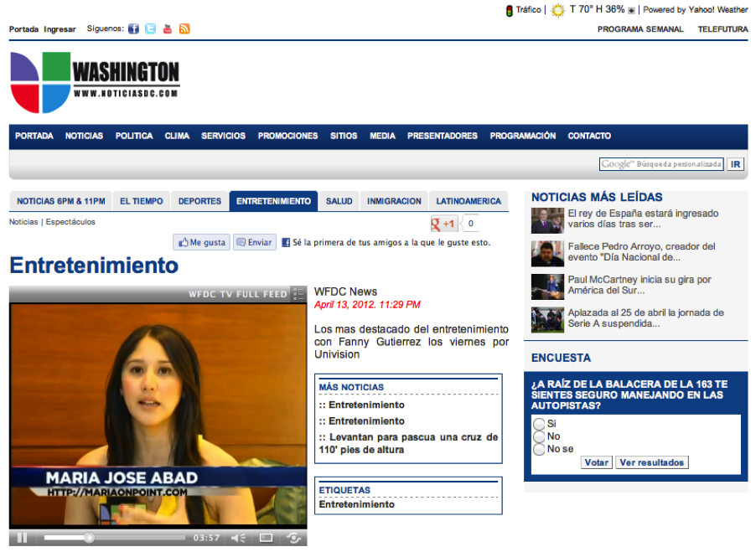Click Ver resultados button
Viewport: 756px width, 552px height.
(x=652, y=462)
